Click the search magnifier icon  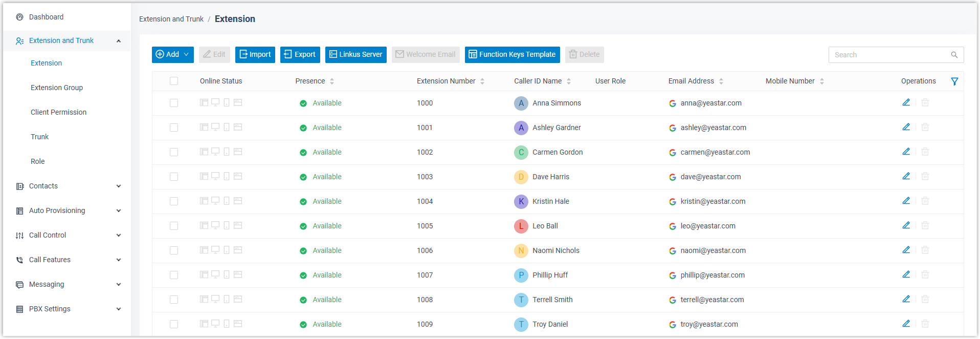coord(954,55)
